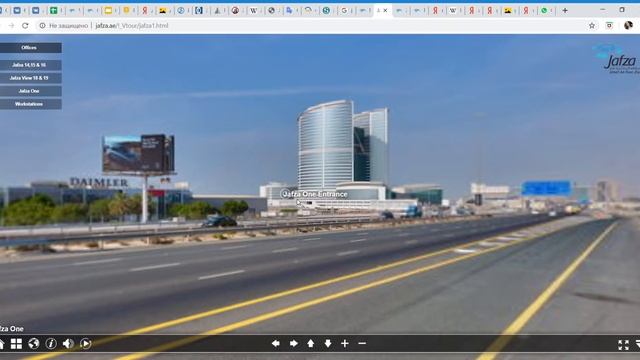This screenshot has width=640, height=360.
Task: View site security info icon
Action: point(42,26)
